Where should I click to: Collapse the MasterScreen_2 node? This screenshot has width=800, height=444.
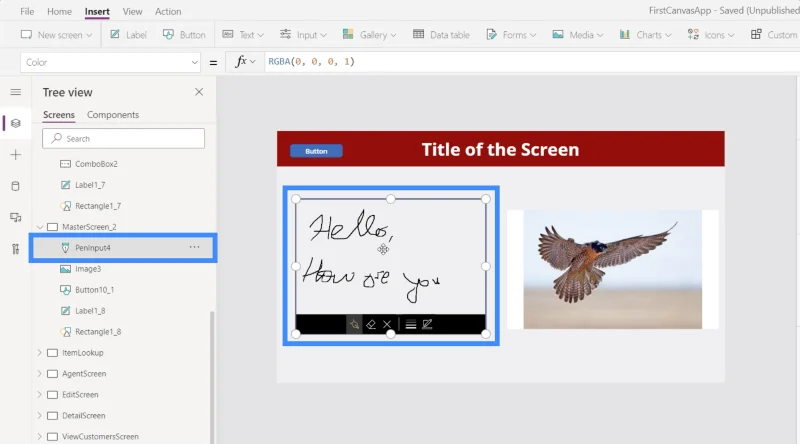(40, 227)
